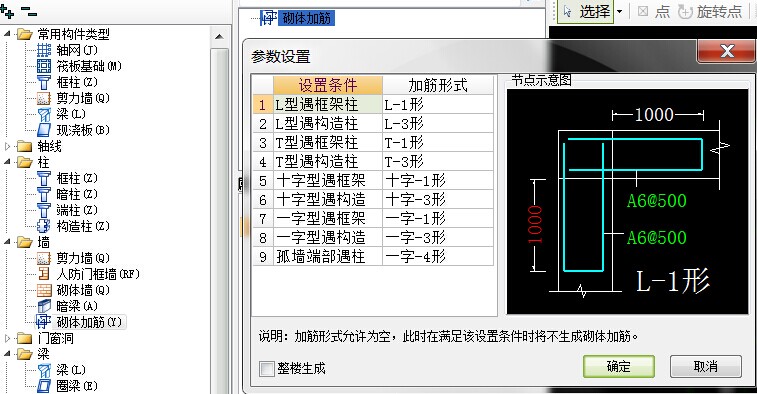Select the 暗柱(Z) icon
Image resolution: width=757 pixels, height=394 pixels.
(x=44, y=194)
